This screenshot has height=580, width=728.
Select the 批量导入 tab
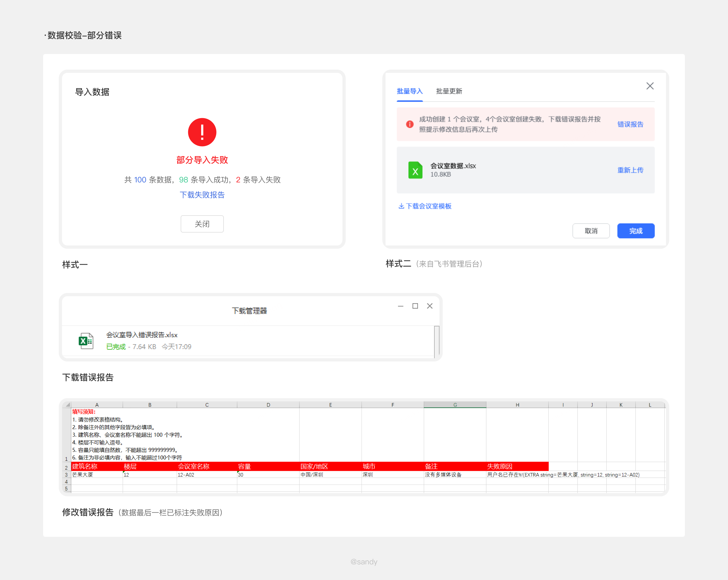tap(410, 91)
